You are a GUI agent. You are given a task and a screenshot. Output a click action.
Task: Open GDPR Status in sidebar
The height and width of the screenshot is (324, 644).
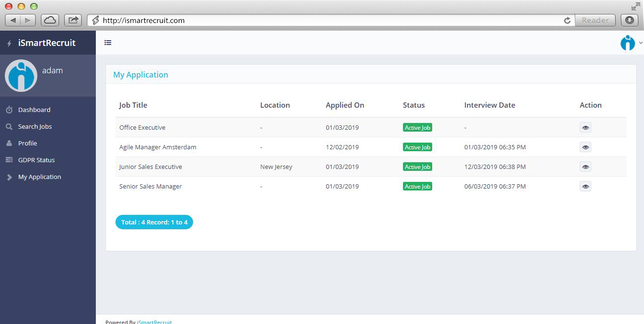click(x=36, y=160)
